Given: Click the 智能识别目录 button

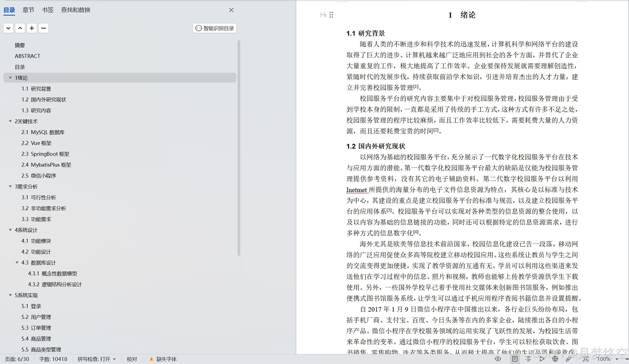Looking at the screenshot, I should pos(215,28).
